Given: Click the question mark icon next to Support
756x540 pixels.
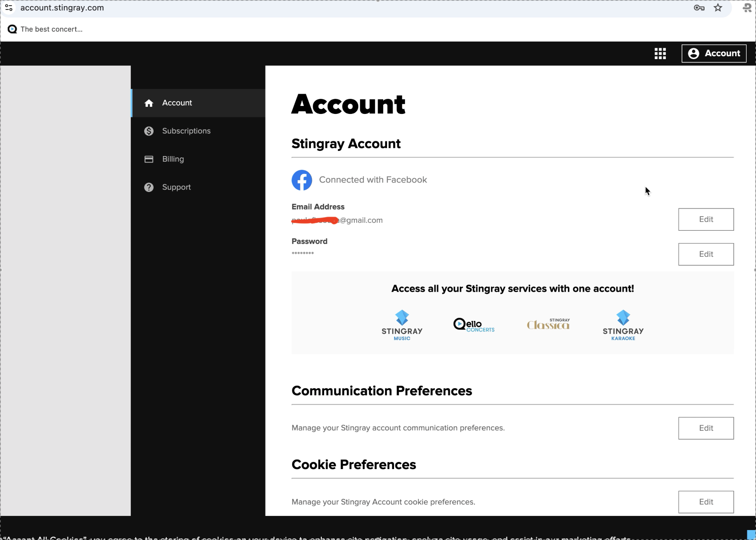Looking at the screenshot, I should tap(148, 187).
